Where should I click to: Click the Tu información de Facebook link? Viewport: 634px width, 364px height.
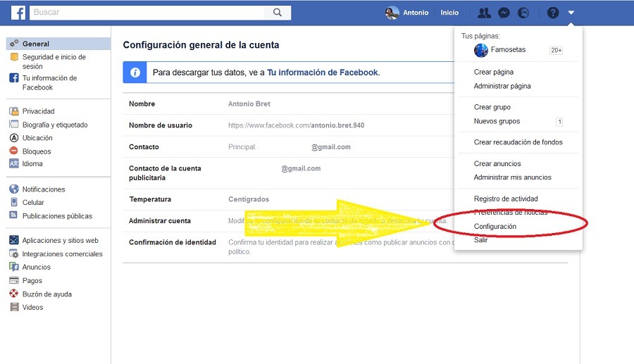[323, 73]
